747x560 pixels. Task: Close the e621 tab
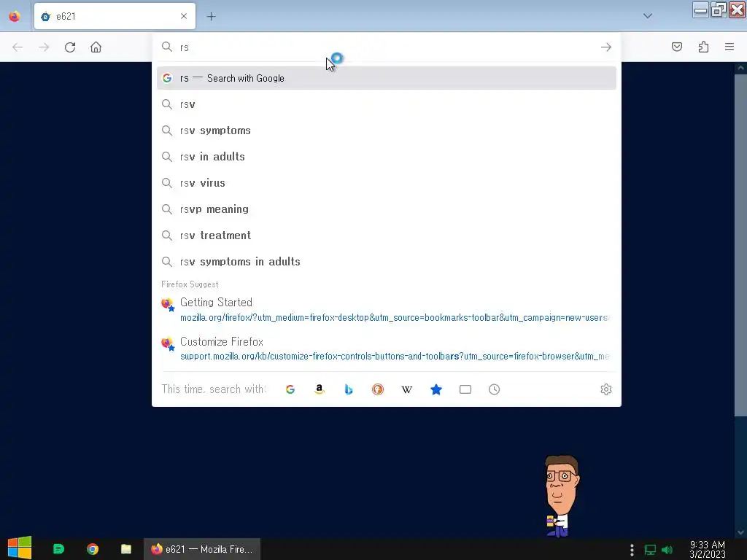184,16
